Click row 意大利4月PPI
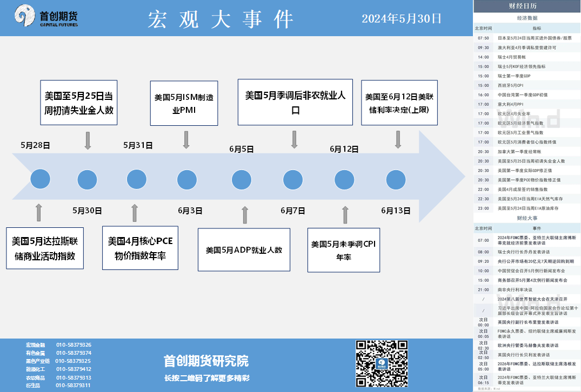The width and height of the screenshot is (581, 392). coord(527,104)
